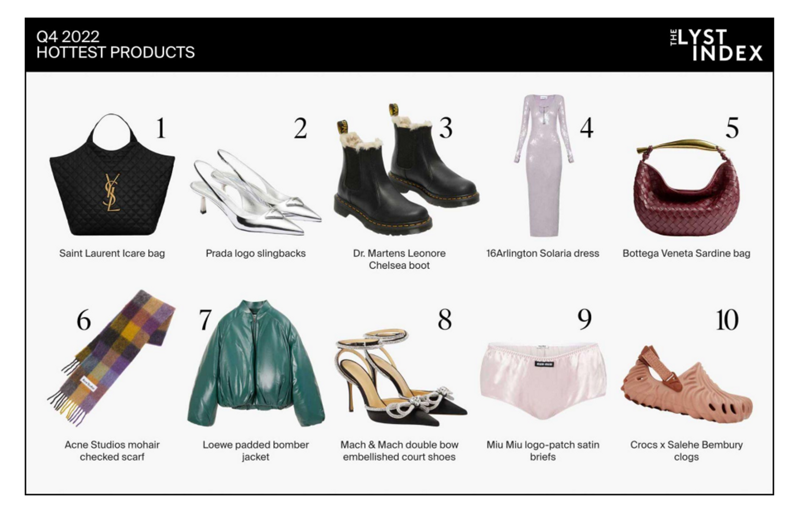Click the Saint Laurent Icare bag image

[112, 174]
